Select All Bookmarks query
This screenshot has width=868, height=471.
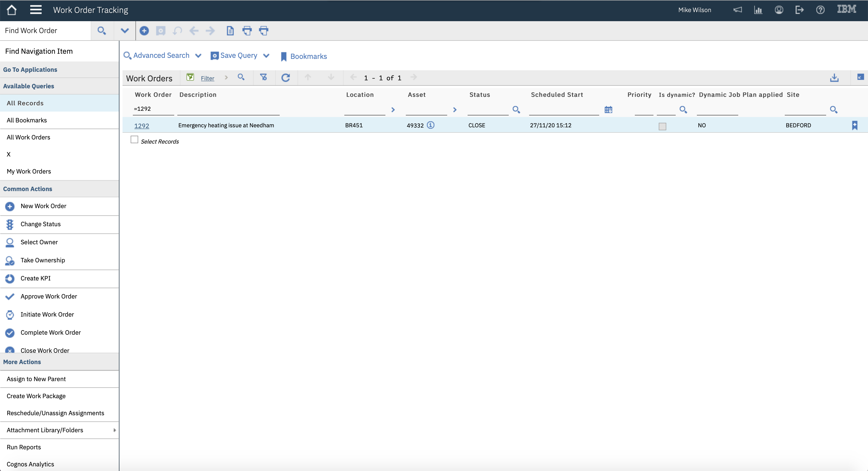pos(27,120)
